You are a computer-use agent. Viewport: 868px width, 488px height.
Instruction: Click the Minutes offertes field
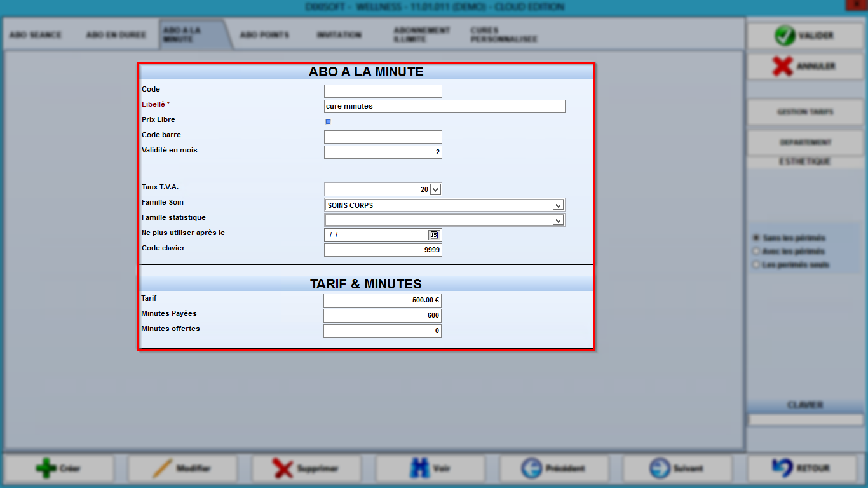383,330
